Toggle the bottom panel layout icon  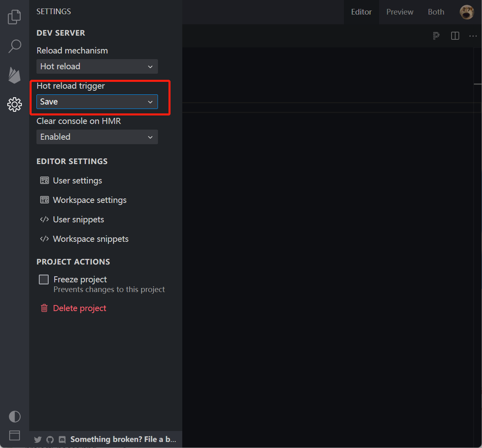tap(15, 435)
